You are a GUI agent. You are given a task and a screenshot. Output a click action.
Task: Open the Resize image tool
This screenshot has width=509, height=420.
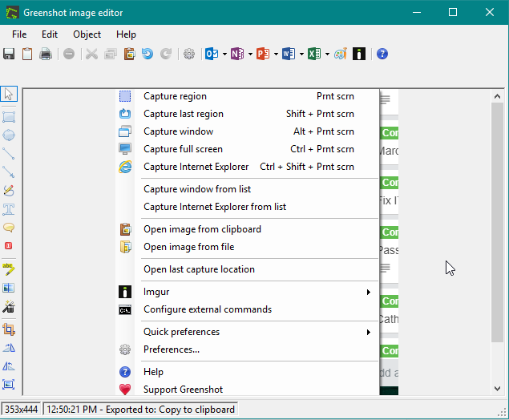[x=9, y=385]
